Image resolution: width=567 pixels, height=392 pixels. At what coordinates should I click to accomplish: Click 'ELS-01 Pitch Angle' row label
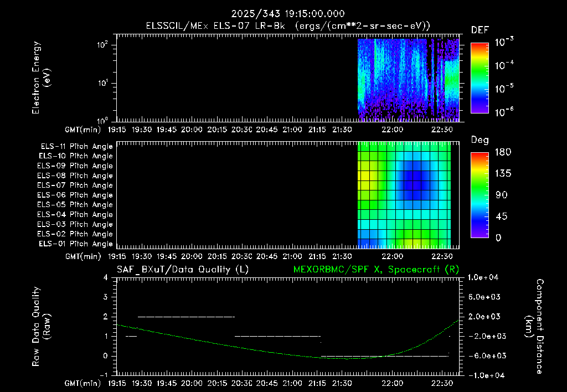tap(76, 244)
